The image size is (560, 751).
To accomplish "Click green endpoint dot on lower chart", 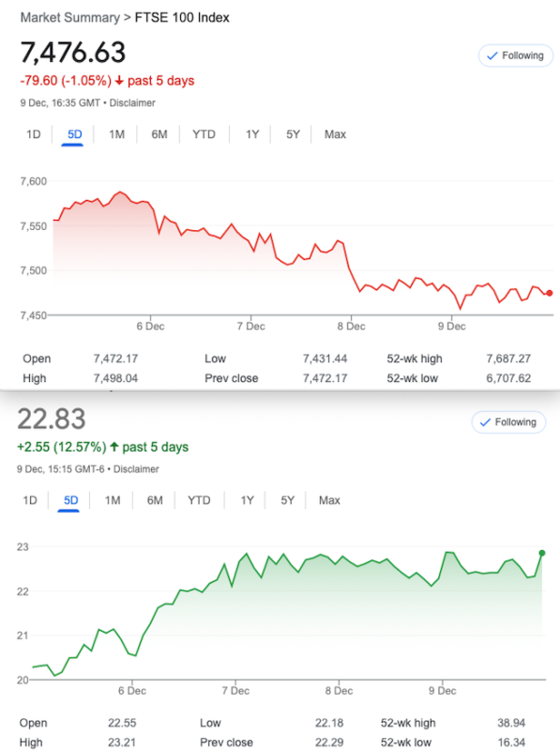I will coord(542,553).
